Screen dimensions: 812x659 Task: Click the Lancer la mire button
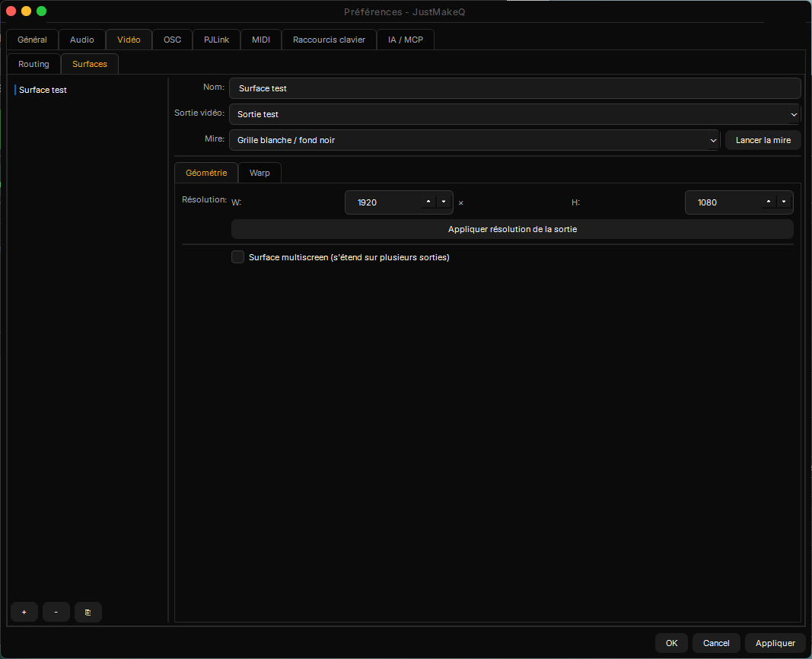pos(763,140)
